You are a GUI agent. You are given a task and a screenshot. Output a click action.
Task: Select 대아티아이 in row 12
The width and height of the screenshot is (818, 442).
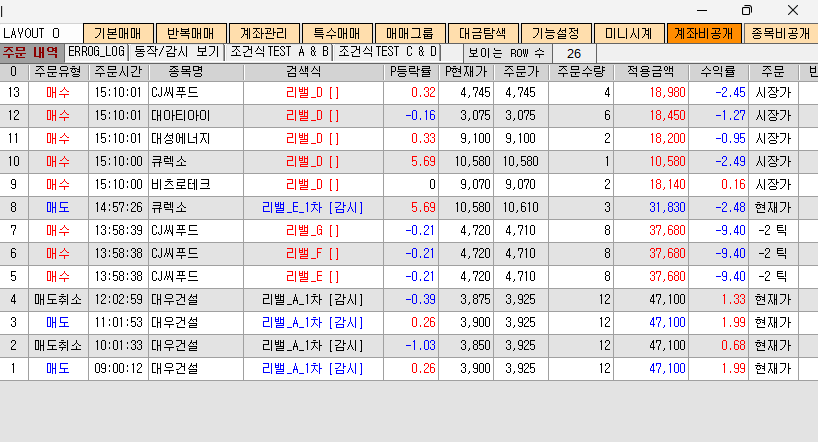point(180,116)
